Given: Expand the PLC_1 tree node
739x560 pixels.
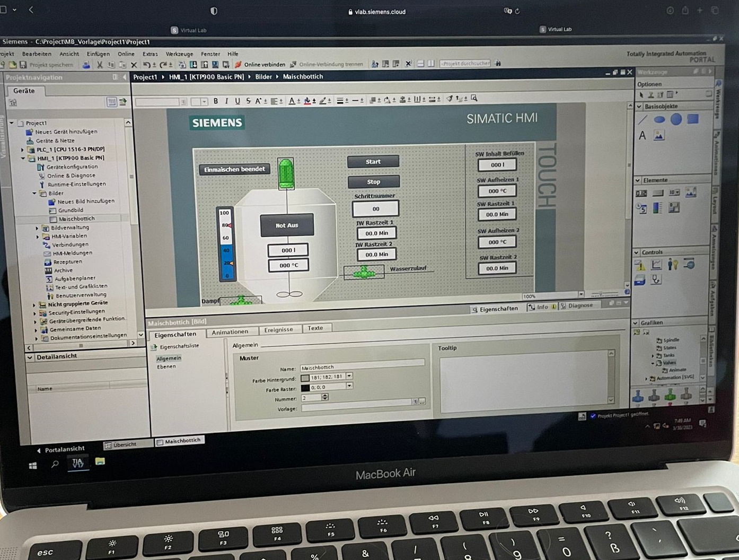Looking at the screenshot, I should 22,150.
